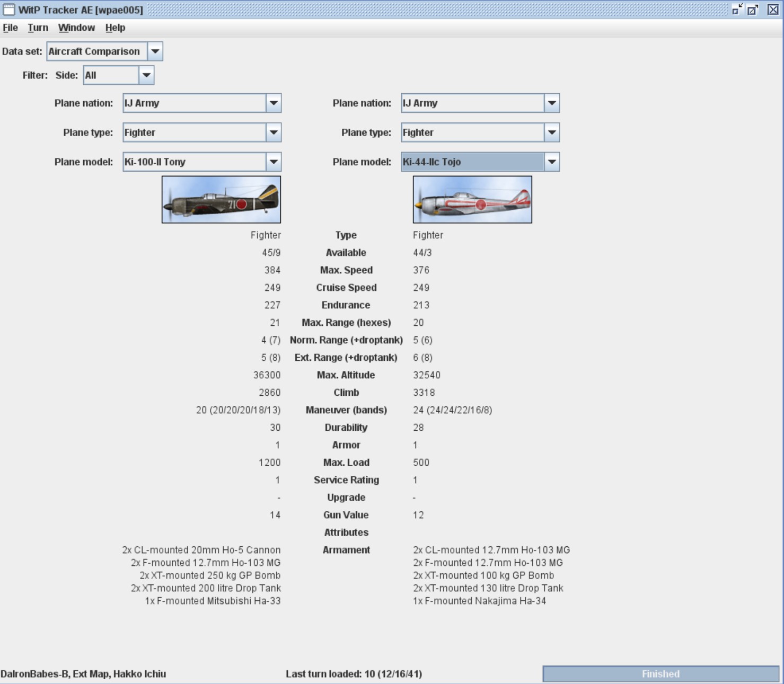Click the 130 litre Drop Tank line
Screen dimensions: 784x684
pos(488,588)
